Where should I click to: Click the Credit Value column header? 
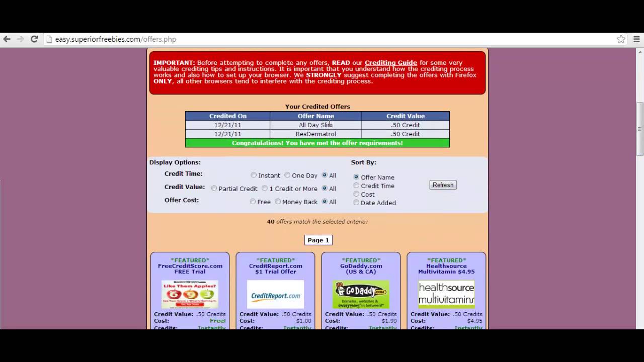[406, 116]
